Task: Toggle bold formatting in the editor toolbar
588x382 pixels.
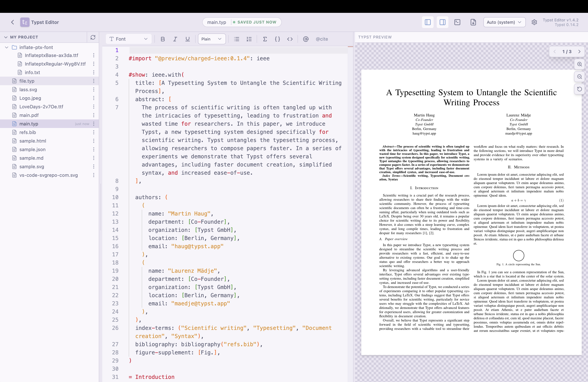Action: 163,39
